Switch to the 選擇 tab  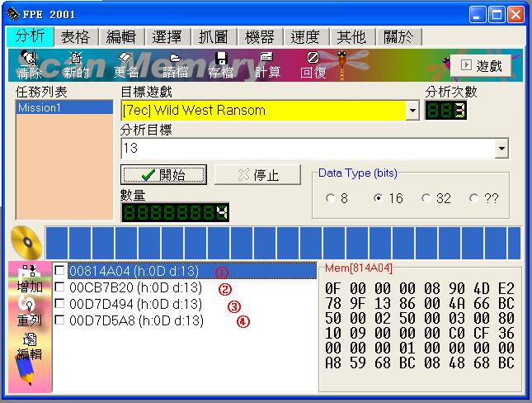(167, 36)
